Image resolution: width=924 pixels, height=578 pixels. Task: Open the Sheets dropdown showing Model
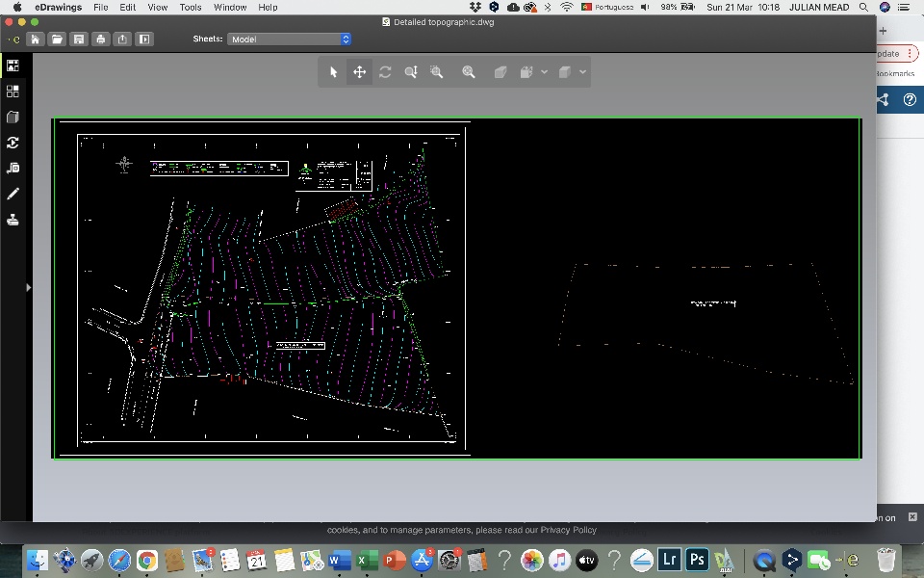(x=290, y=39)
